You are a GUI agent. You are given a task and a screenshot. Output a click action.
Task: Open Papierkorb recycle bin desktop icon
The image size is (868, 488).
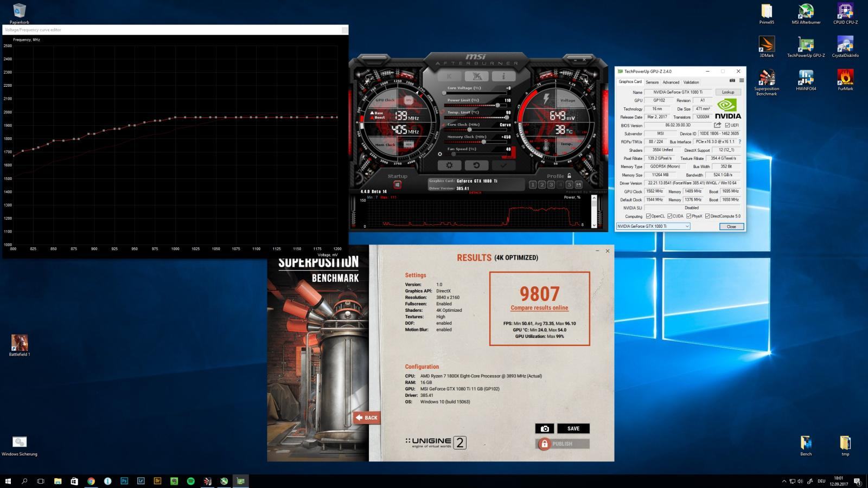click(x=19, y=14)
